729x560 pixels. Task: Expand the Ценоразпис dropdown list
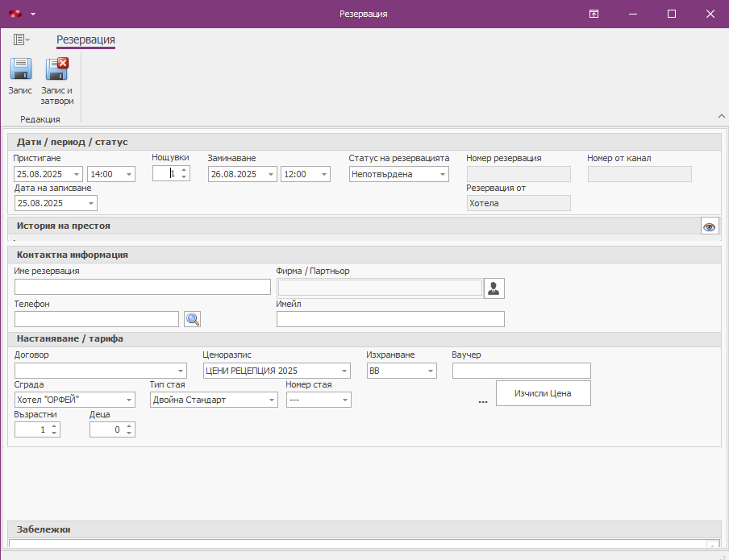click(344, 371)
